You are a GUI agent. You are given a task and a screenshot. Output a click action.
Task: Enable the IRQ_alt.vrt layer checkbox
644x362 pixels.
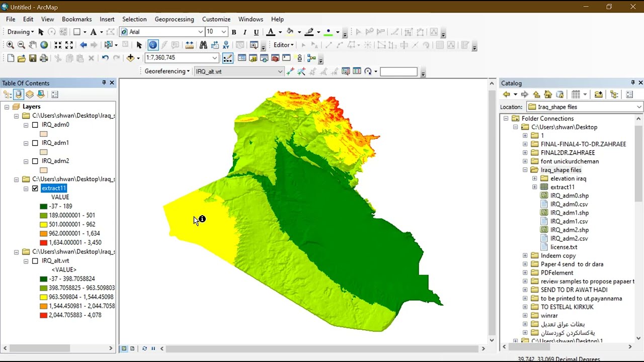[x=35, y=261]
